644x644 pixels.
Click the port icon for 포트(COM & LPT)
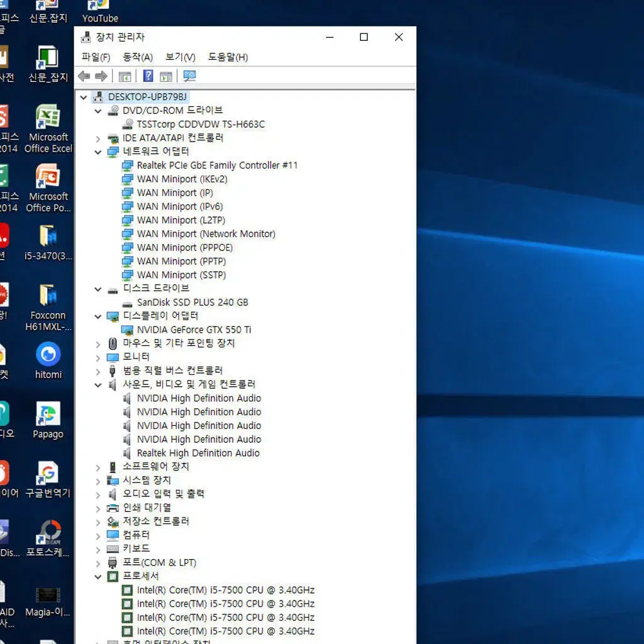[x=113, y=563]
